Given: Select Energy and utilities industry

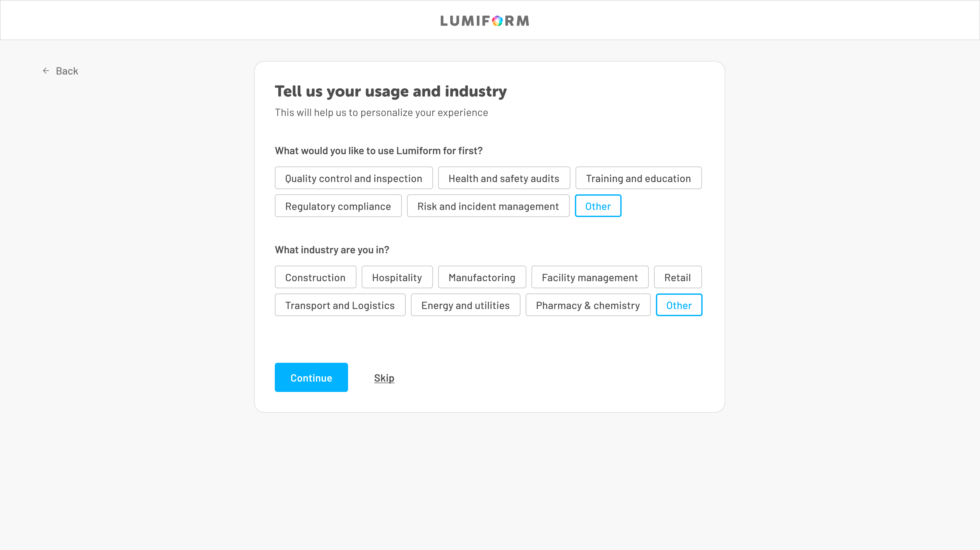Looking at the screenshot, I should (x=465, y=305).
